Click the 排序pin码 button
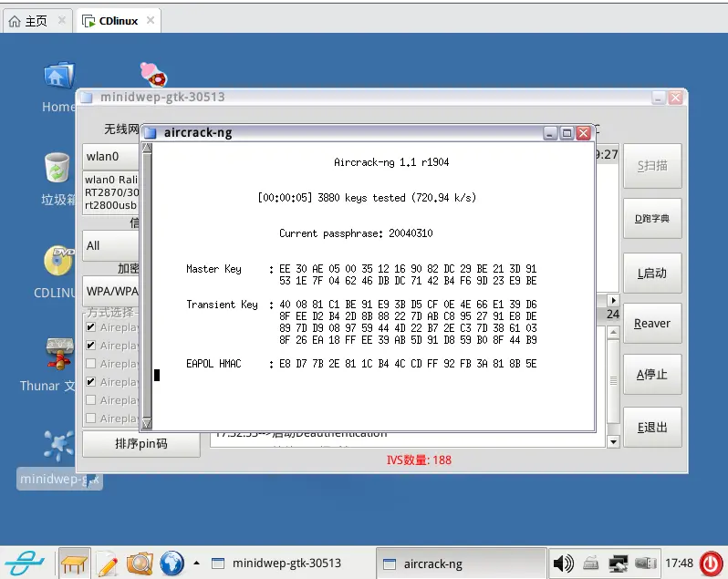 click(x=141, y=443)
